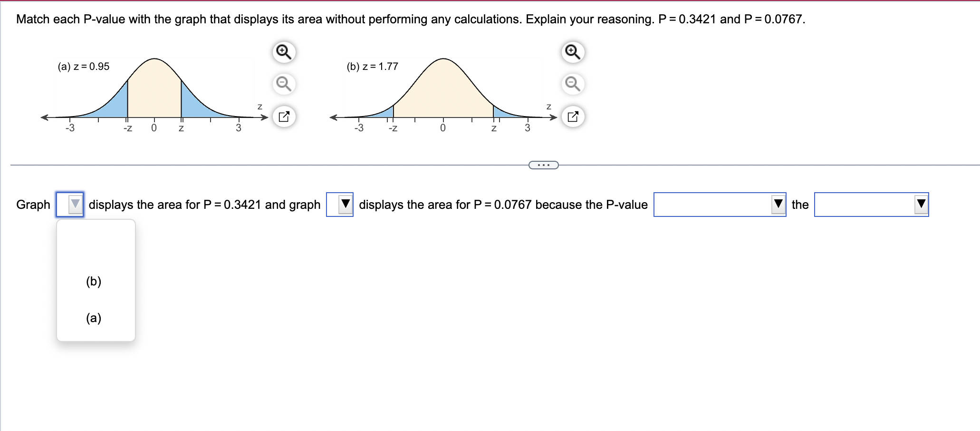The height and width of the screenshot is (431, 980).
Task: Expand the ellipsis divider for more content
Action: (543, 164)
